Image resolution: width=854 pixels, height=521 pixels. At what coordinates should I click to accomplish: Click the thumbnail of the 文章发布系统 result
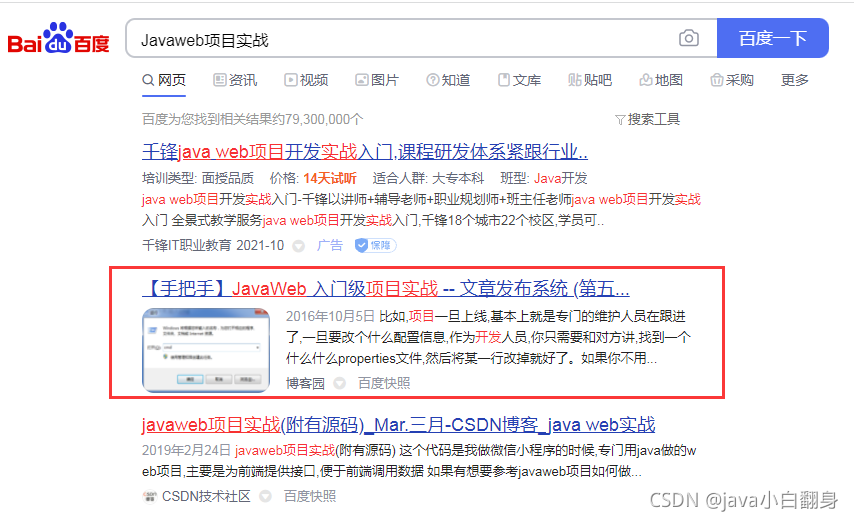(x=206, y=350)
